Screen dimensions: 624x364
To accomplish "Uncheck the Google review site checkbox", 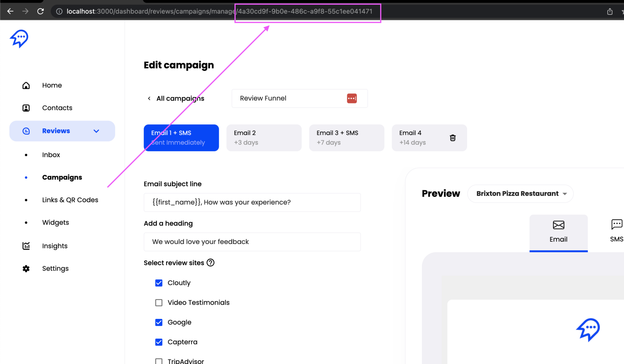I will (159, 322).
